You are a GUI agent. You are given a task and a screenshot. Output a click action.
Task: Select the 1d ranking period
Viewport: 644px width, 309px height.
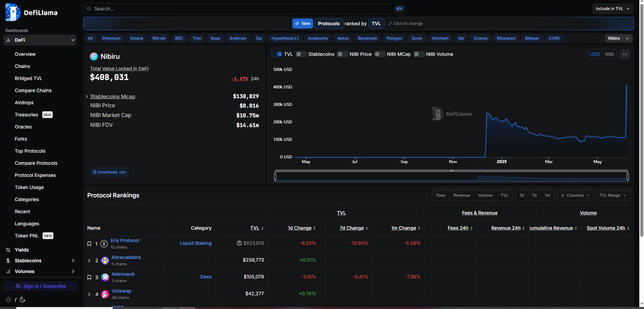(x=522, y=196)
